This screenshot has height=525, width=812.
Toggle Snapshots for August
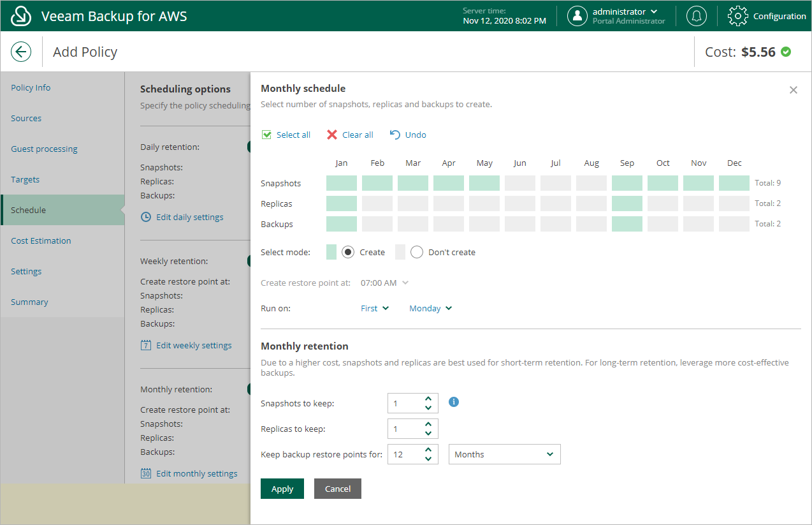[591, 183]
